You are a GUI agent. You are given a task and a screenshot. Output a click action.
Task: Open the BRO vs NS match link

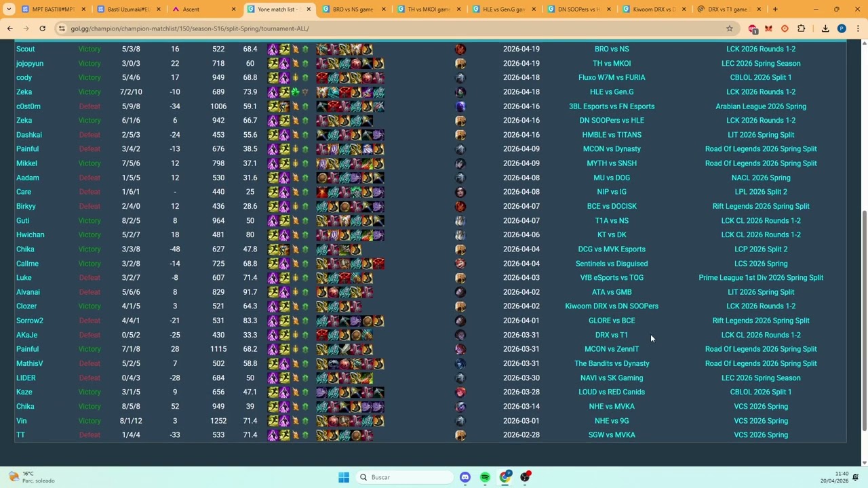pos(612,49)
